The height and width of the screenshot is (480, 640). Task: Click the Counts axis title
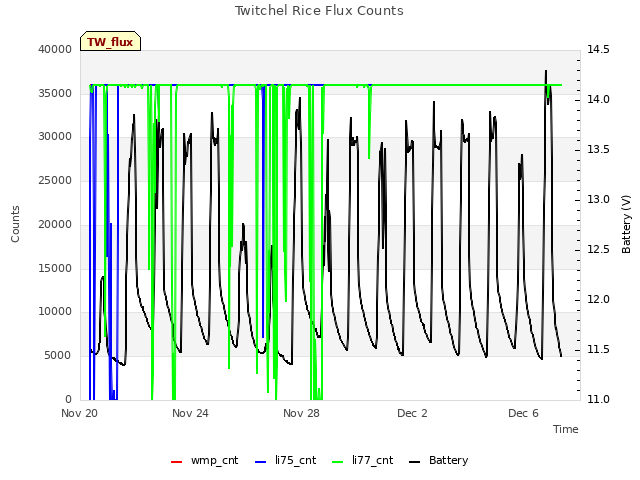(15, 224)
